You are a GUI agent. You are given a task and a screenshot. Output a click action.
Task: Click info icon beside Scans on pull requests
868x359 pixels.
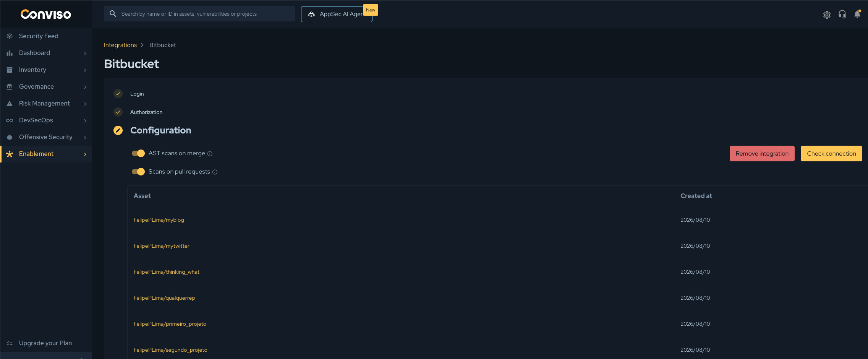click(215, 172)
